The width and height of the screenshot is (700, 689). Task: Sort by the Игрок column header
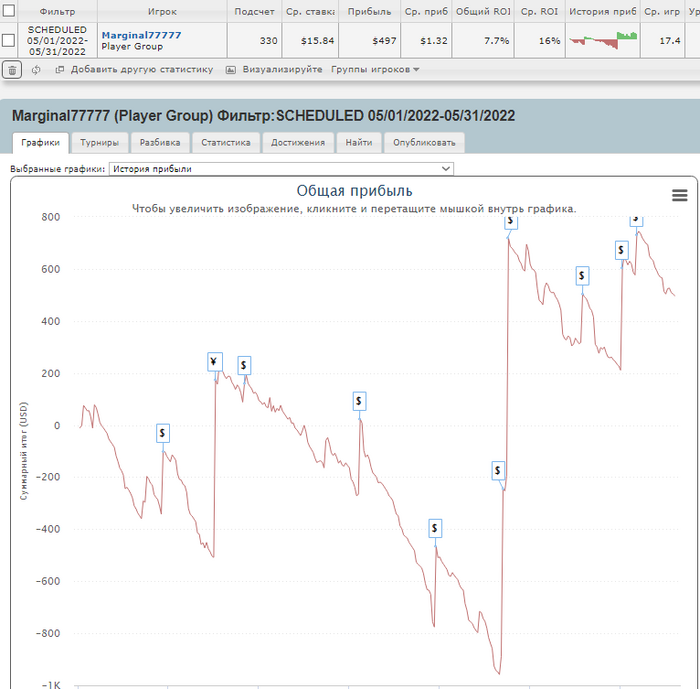162,12
